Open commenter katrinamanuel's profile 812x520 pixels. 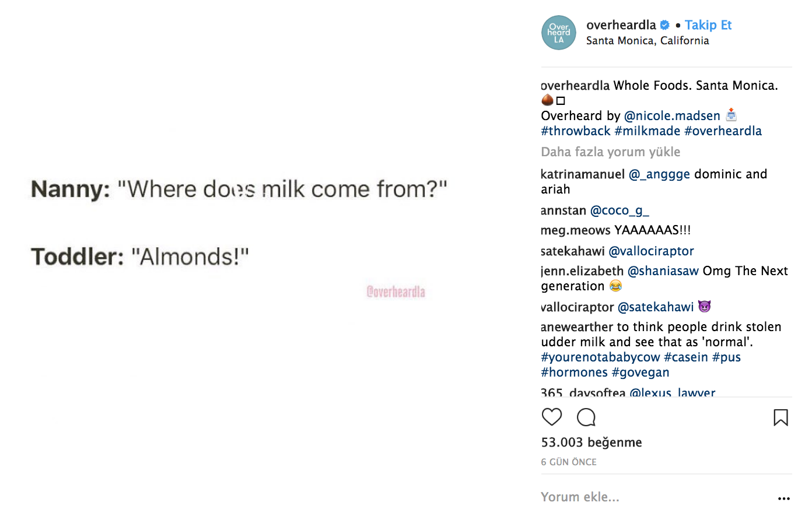click(x=582, y=174)
